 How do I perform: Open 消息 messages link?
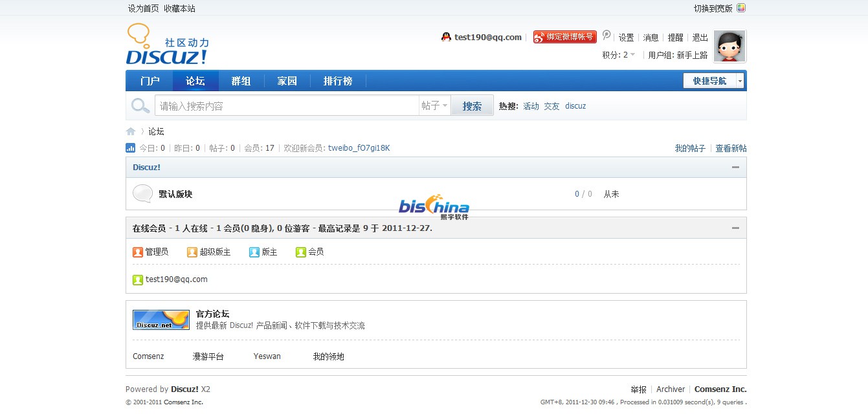tap(651, 38)
